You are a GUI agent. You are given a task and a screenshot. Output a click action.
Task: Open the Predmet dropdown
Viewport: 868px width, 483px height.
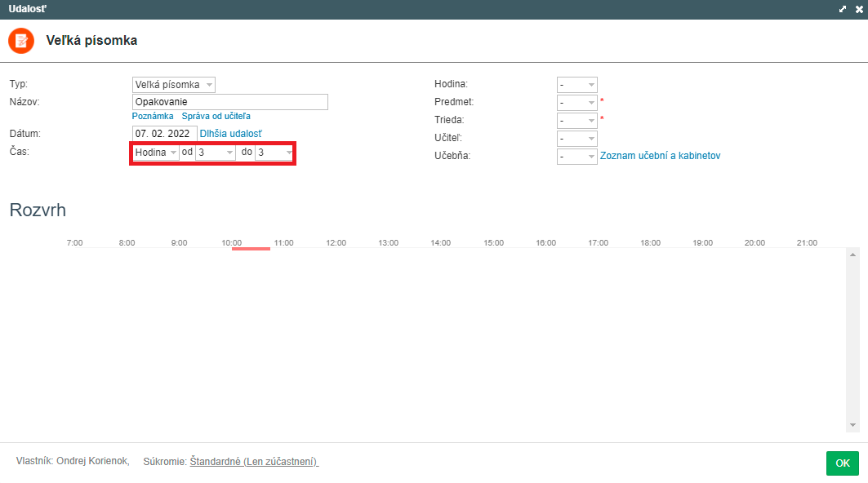coord(576,102)
